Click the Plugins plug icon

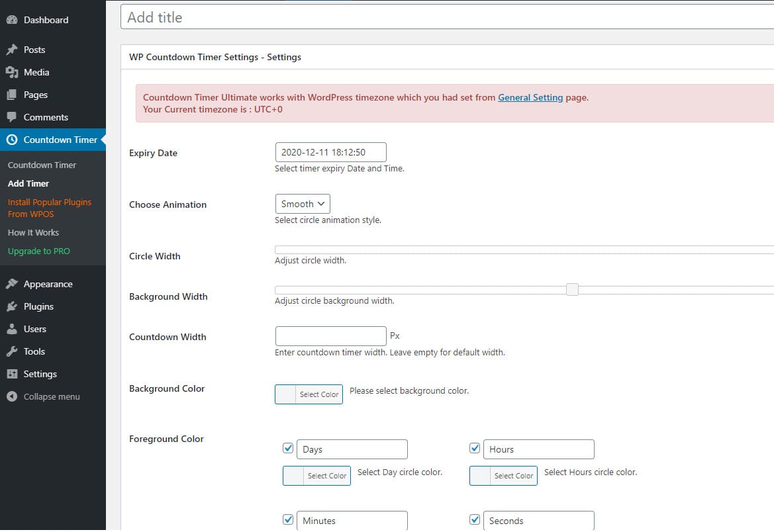pyautogui.click(x=12, y=306)
